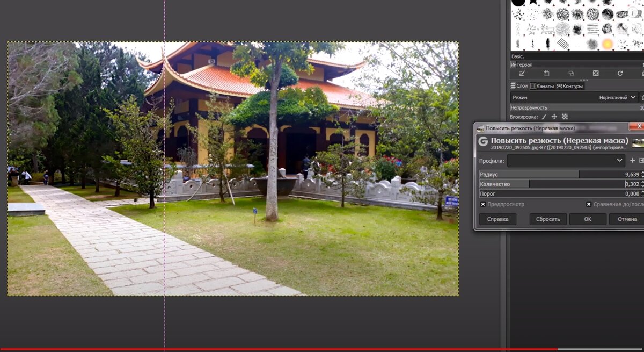Toggle the lock pixels brush icon next to Блокировка
Image resolution: width=644 pixels, height=352 pixels.
544,117
